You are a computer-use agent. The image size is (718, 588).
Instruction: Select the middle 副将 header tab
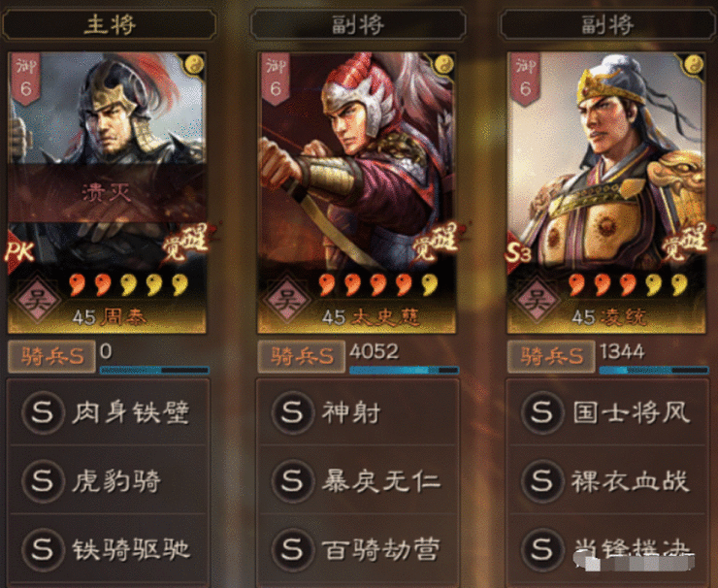tap(358, 24)
